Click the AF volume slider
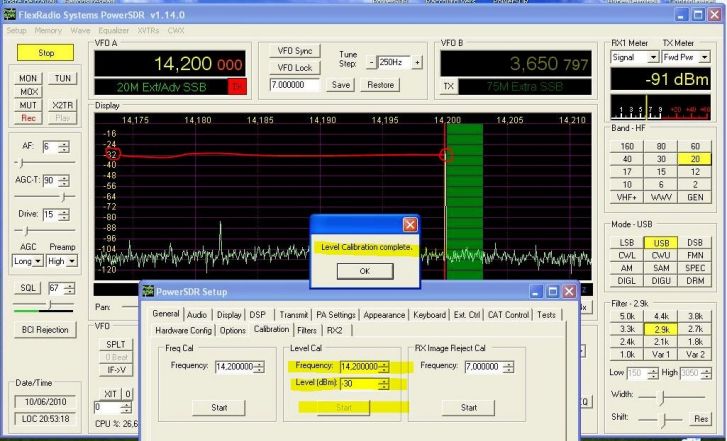 [45, 163]
